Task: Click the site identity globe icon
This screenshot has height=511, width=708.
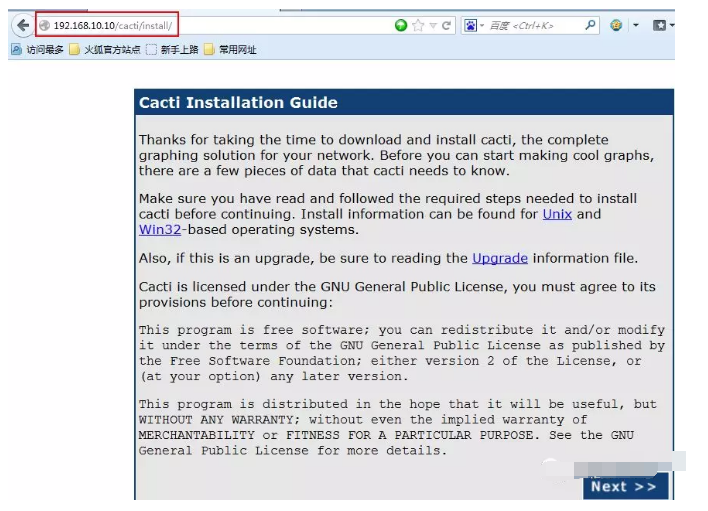Action: point(44,26)
